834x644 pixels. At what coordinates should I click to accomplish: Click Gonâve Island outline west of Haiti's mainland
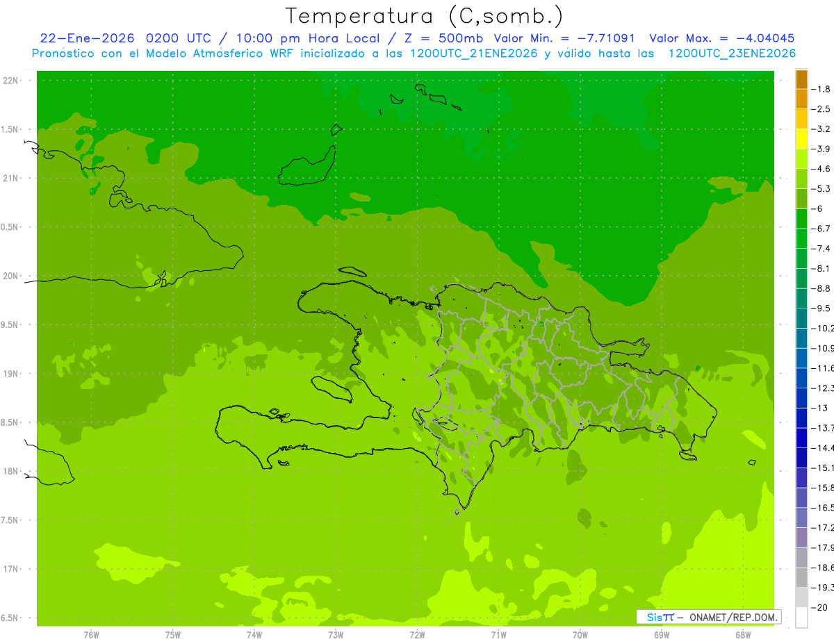(x=332, y=388)
